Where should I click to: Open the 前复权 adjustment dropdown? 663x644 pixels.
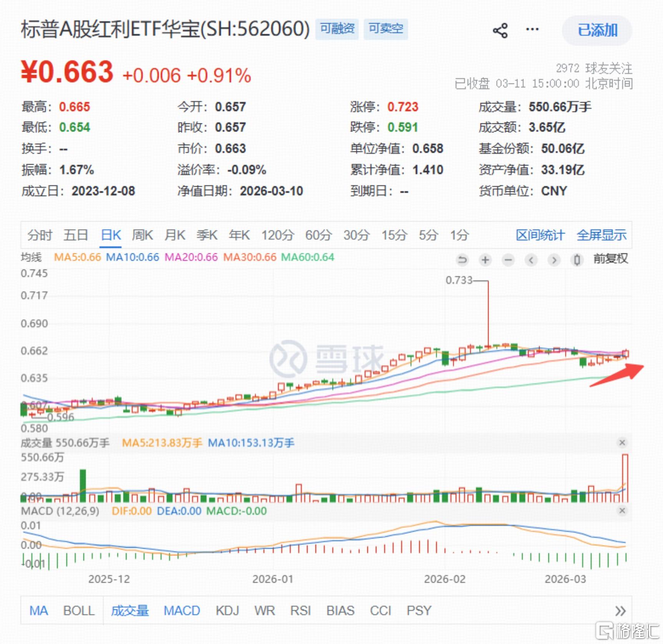click(610, 259)
